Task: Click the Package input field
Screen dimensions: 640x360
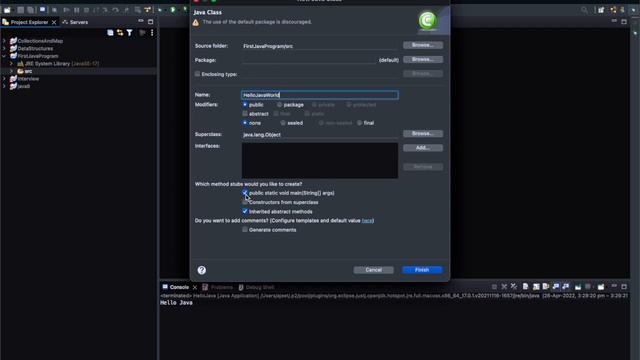Action: (309, 60)
